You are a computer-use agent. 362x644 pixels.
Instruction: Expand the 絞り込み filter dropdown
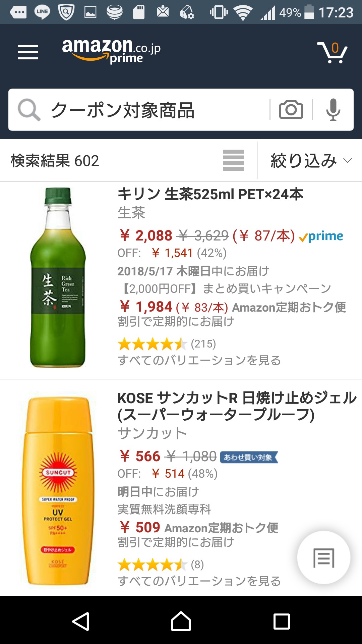coord(310,161)
